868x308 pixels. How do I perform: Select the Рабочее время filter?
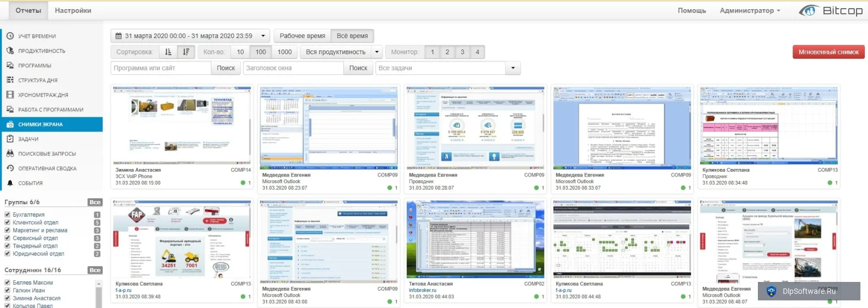click(302, 36)
